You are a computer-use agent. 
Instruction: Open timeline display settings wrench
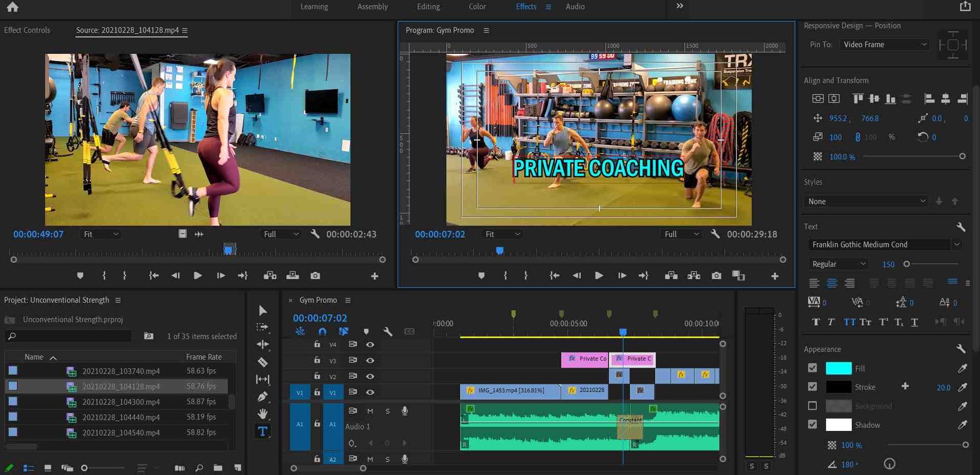pos(388,332)
